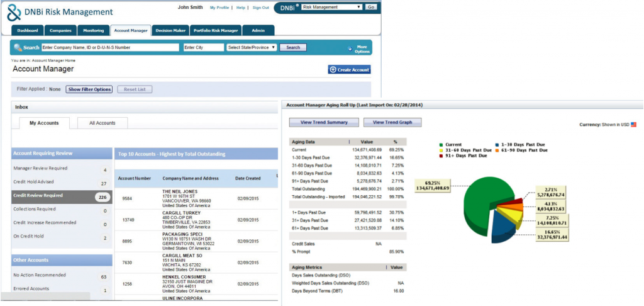644x306 pixels.
Task: Click the More Options link
Action: pyautogui.click(x=362, y=49)
